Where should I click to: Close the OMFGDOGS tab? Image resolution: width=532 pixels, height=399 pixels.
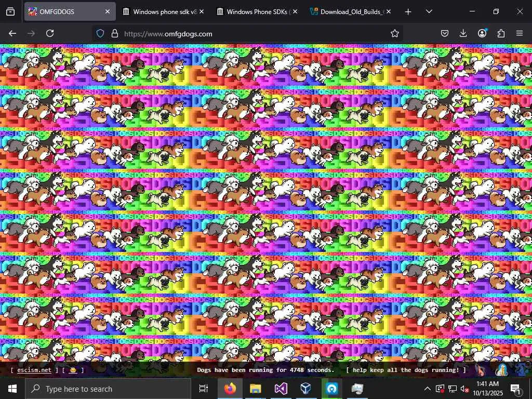108,11
